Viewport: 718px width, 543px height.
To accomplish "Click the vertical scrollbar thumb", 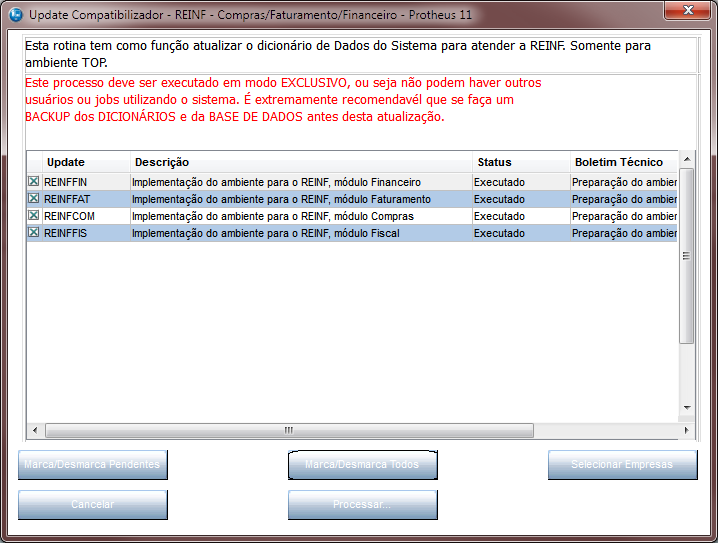I will [x=687, y=255].
